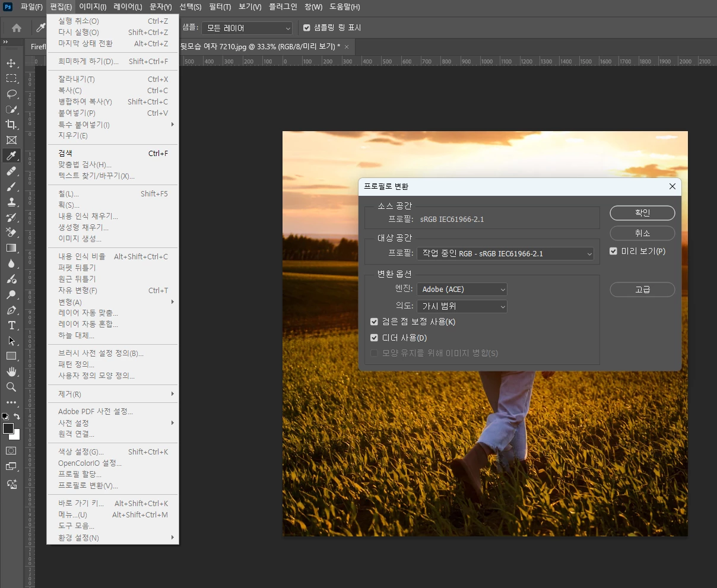Select the Path Selection tool
The image size is (717, 588).
coord(11,341)
